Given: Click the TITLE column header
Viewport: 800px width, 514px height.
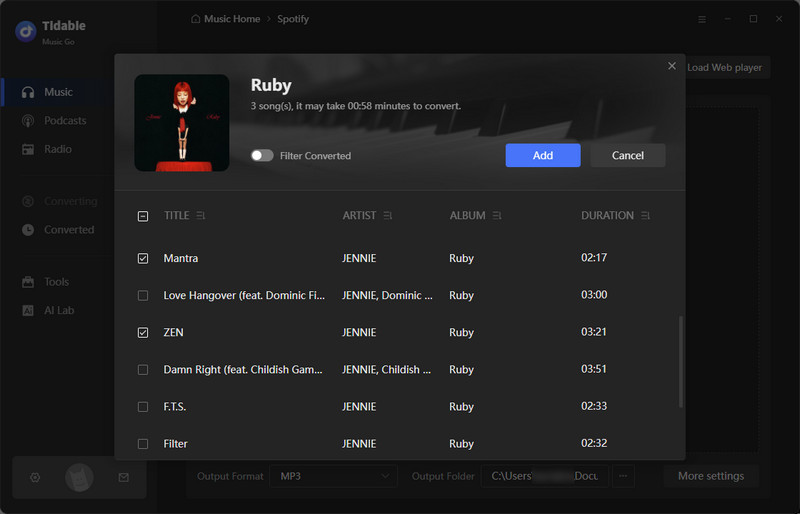Looking at the screenshot, I should coord(177,216).
